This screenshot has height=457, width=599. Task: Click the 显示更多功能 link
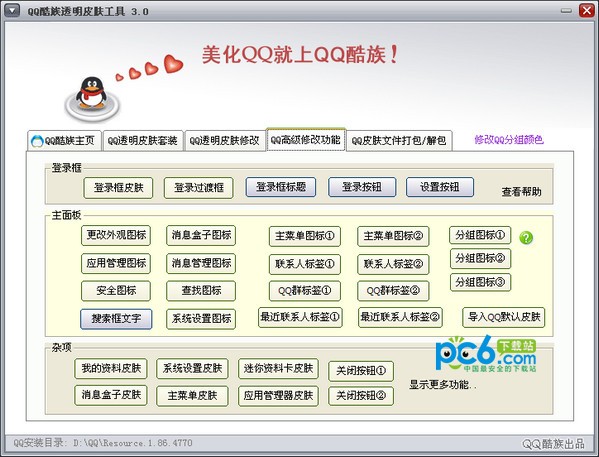[442, 384]
